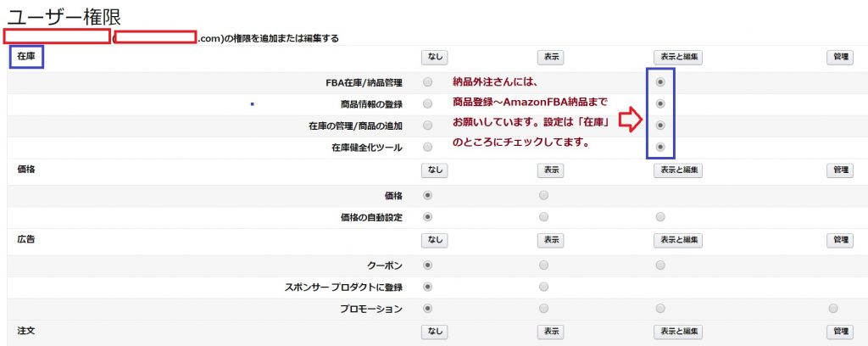The width and height of the screenshot is (868, 346).
Task: Choose '管理' radio for プロモーション row
Action: [x=834, y=309]
